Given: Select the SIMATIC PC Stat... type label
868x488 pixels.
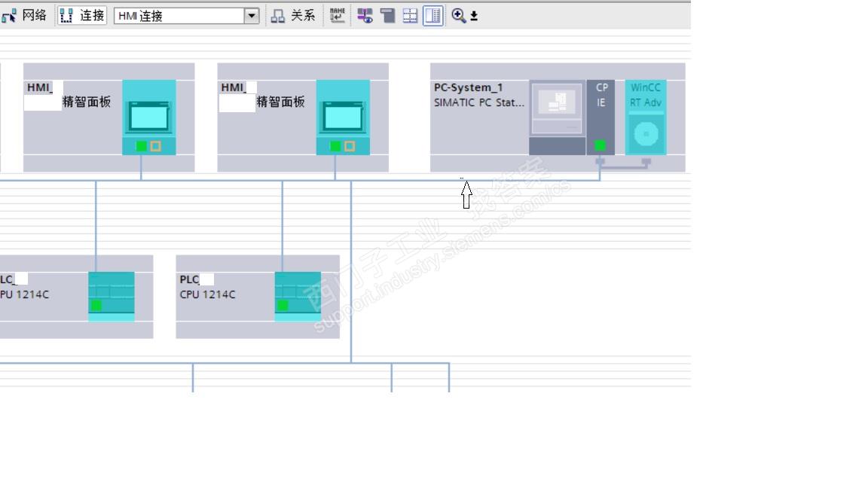Looking at the screenshot, I should (x=479, y=102).
